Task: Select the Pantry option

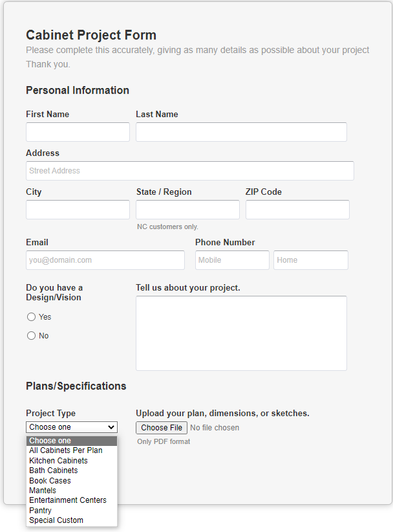Action: 72,510
